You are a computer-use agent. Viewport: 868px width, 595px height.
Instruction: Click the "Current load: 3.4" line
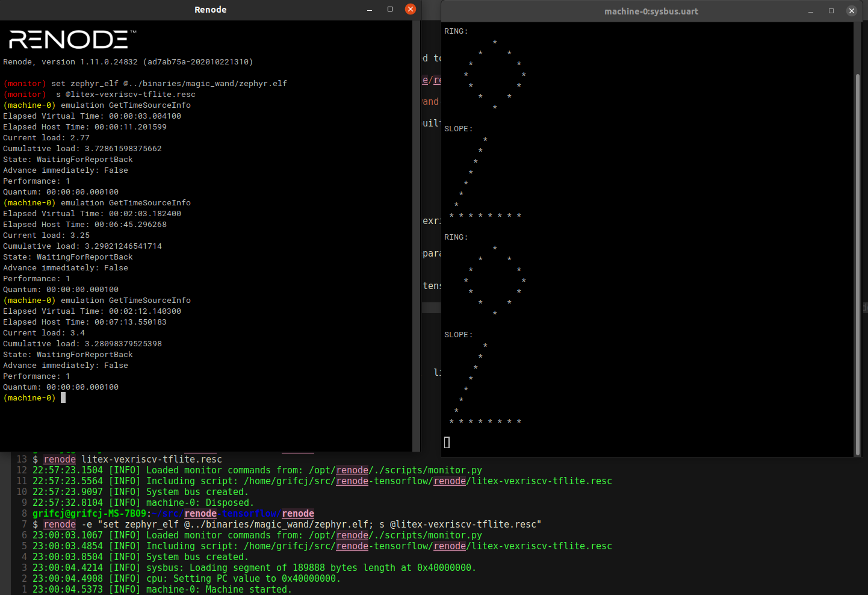(44, 333)
